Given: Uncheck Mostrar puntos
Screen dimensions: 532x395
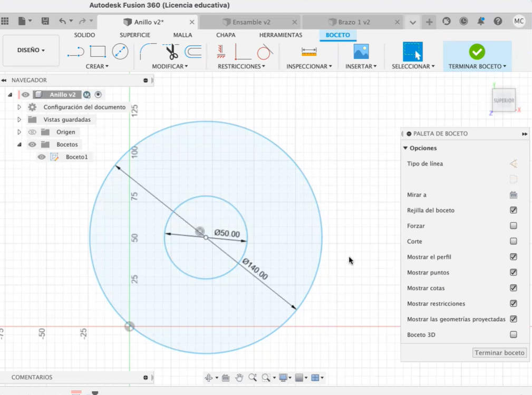Looking at the screenshot, I should [514, 273].
